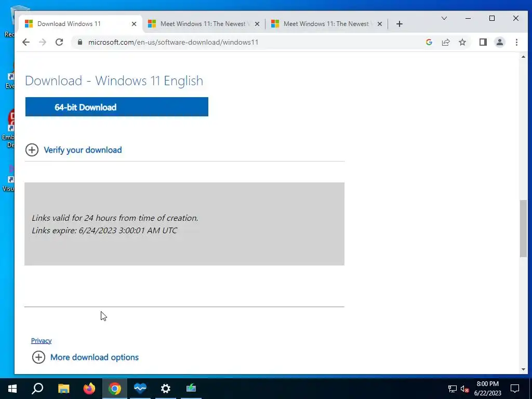The width and height of the screenshot is (532, 399).
Task: Close the third Meet Windows 11 tab
Action: (380, 24)
